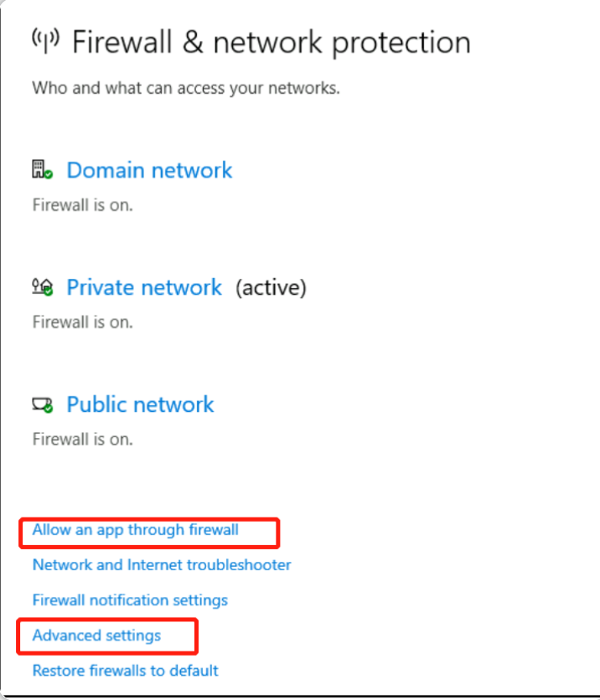Open Private network firewall settings

[x=144, y=287]
